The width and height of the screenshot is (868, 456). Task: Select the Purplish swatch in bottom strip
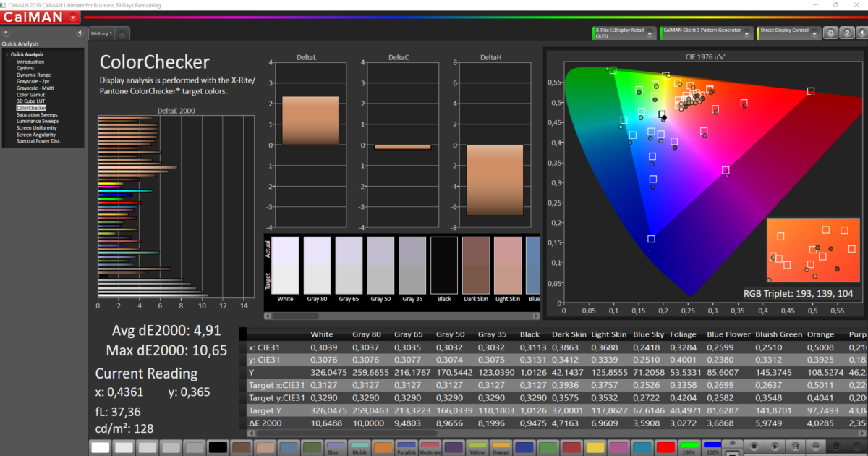406,447
